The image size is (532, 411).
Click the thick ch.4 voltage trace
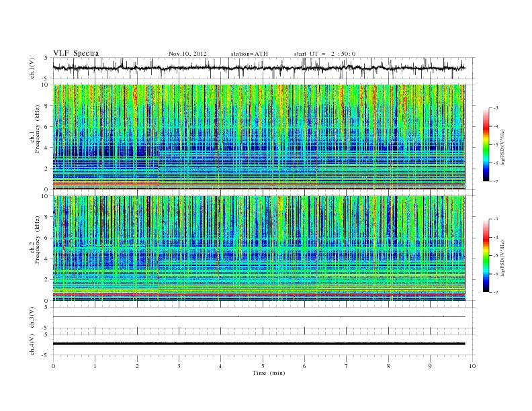pyautogui.click(x=259, y=344)
